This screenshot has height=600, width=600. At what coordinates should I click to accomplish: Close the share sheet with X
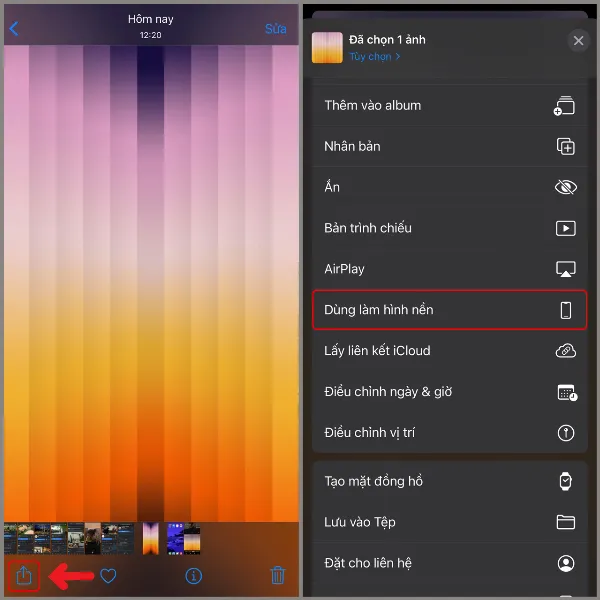pyautogui.click(x=577, y=41)
